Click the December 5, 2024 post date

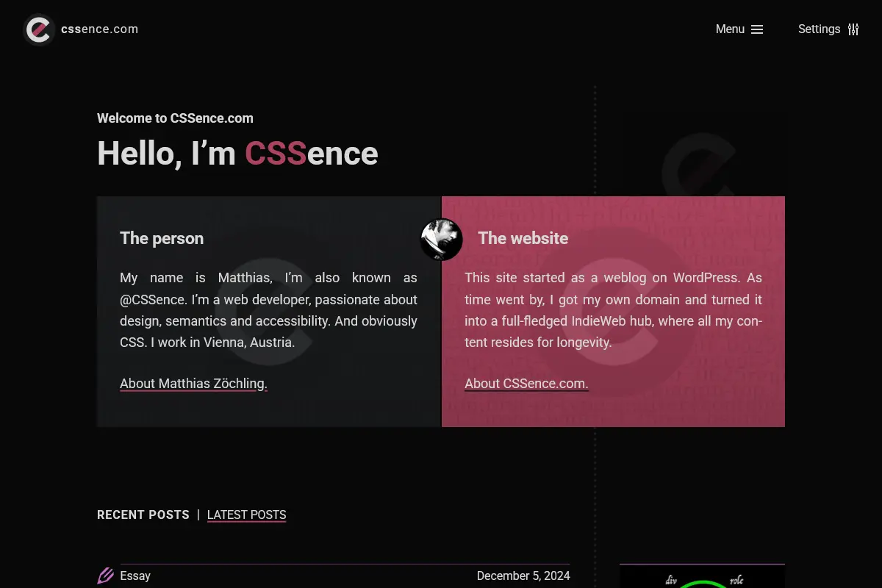pos(523,576)
